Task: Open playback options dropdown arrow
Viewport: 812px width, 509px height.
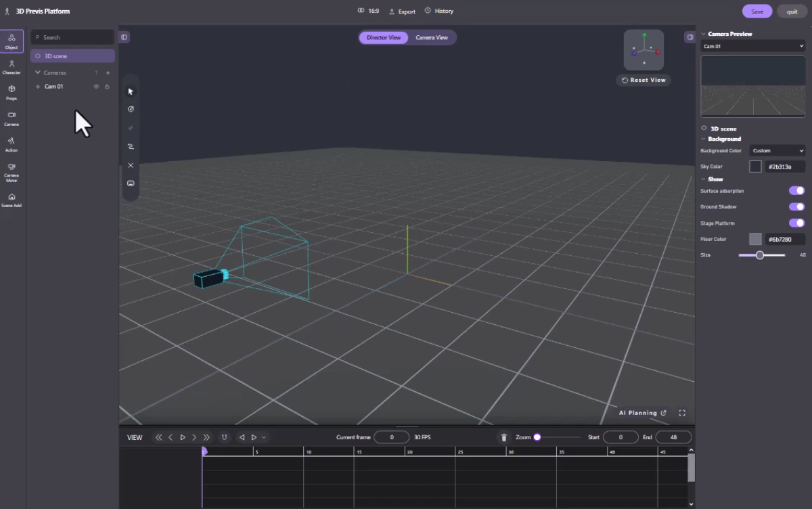Action: 264,437
